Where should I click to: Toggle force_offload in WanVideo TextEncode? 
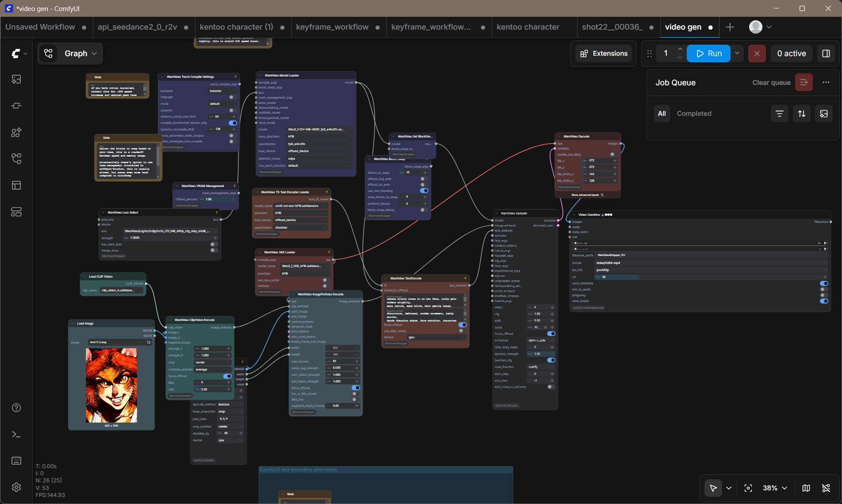(x=463, y=325)
